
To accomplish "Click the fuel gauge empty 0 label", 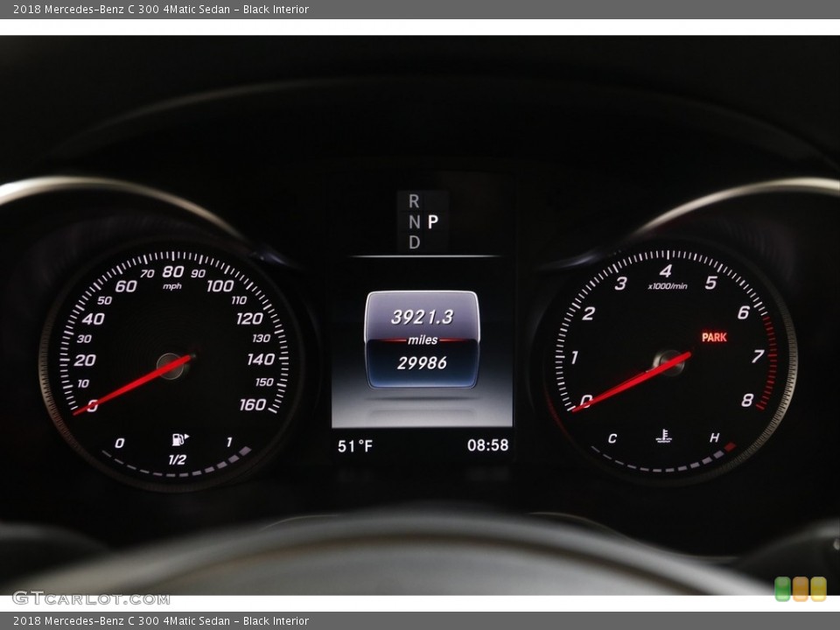I will 119,443.
